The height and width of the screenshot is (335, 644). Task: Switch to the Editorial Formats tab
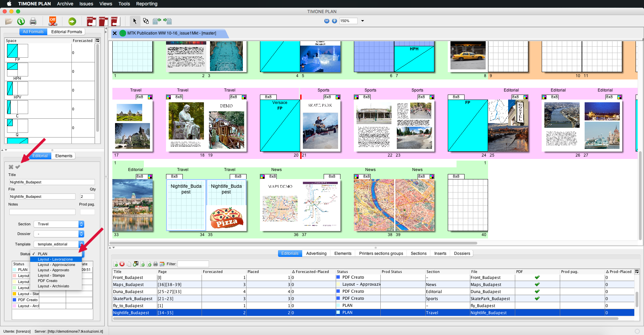tap(66, 32)
